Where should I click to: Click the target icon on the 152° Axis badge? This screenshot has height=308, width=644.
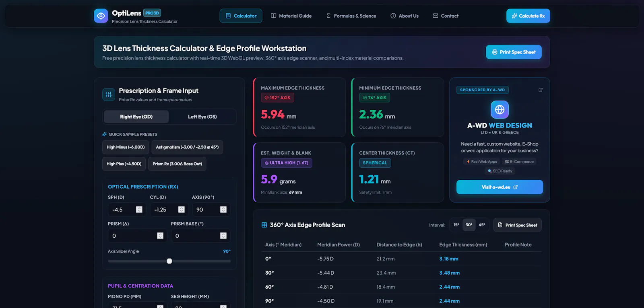tap(266, 98)
